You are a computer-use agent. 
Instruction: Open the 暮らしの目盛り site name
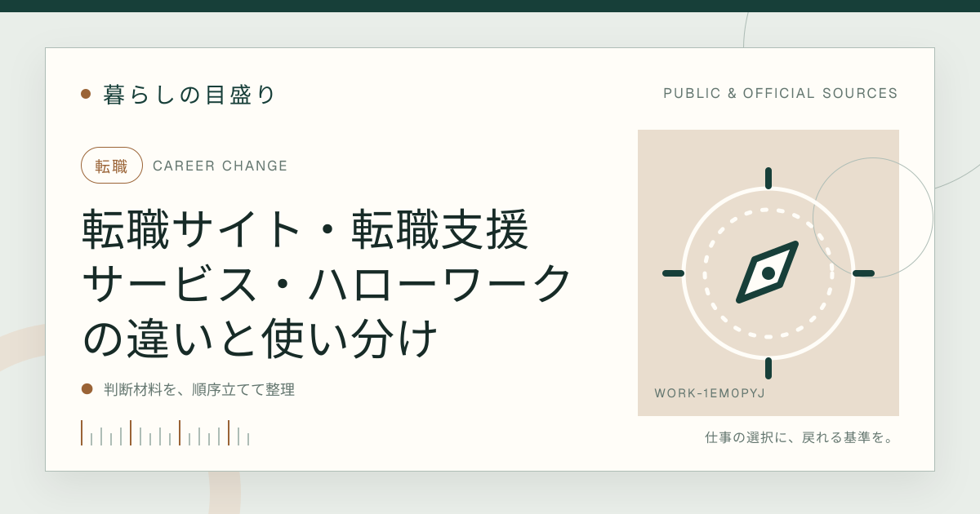click(189, 94)
